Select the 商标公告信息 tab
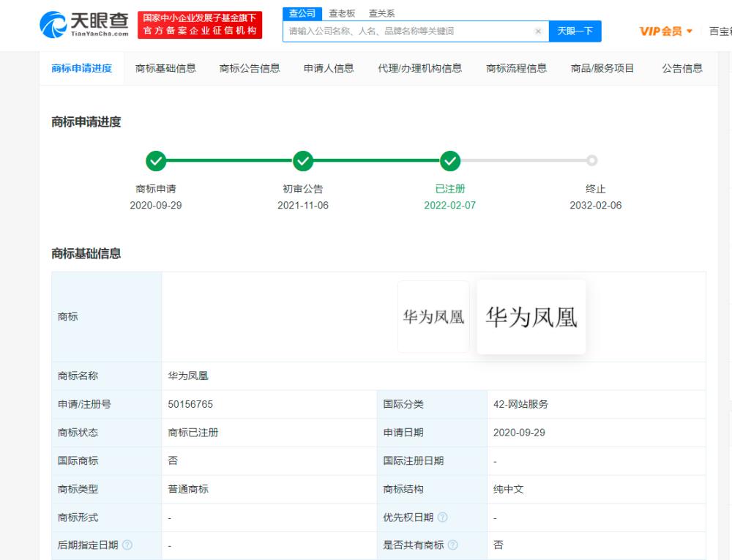The image size is (732, 560). [x=250, y=68]
